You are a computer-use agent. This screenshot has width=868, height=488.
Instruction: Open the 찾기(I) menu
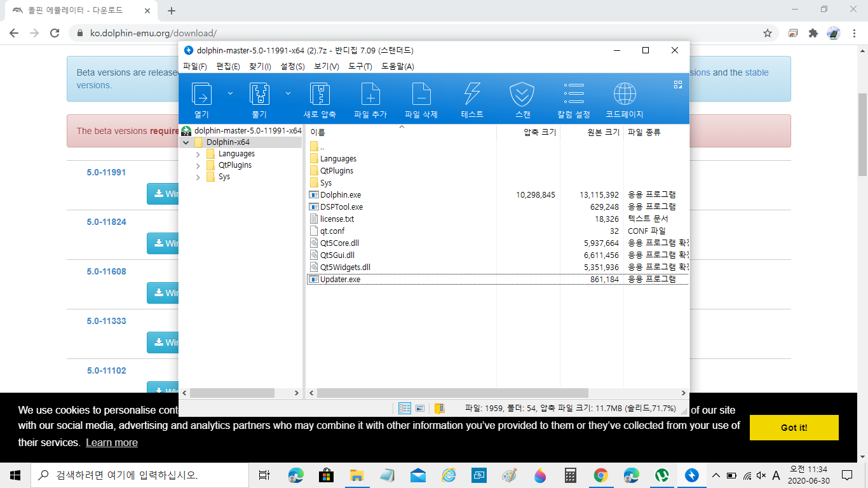[260, 67]
